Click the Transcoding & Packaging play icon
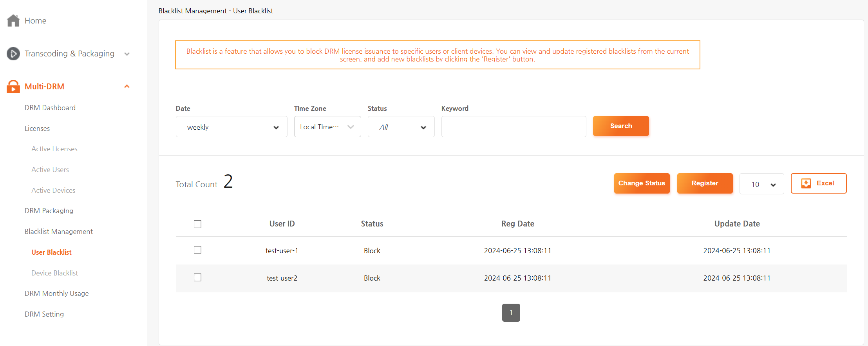868x346 pixels. click(13, 54)
